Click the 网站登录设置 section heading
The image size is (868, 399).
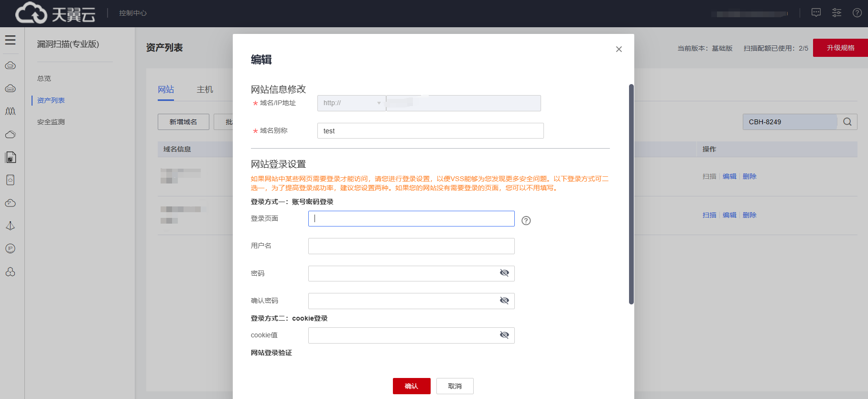point(278,164)
